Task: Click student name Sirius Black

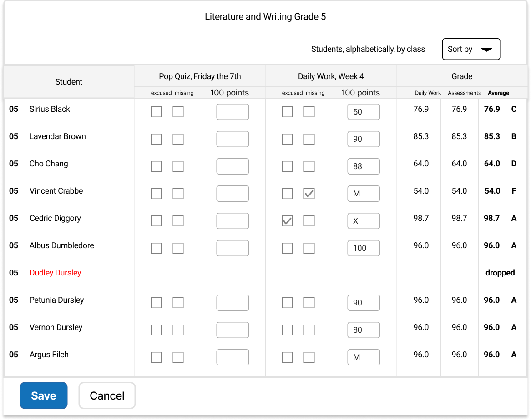Action: (x=50, y=109)
